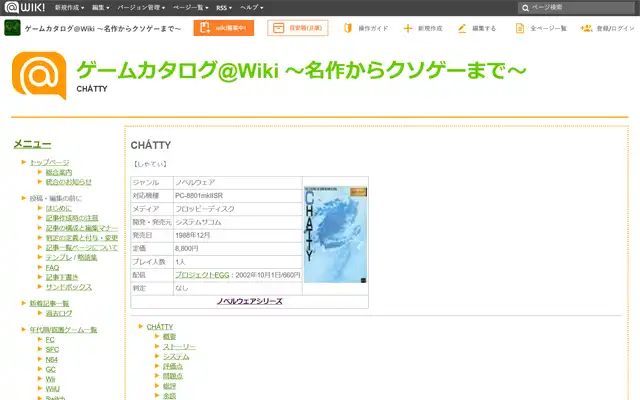Click the CHATTY game cover image
The width and height of the screenshot is (640, 400).
click(335, 235)
